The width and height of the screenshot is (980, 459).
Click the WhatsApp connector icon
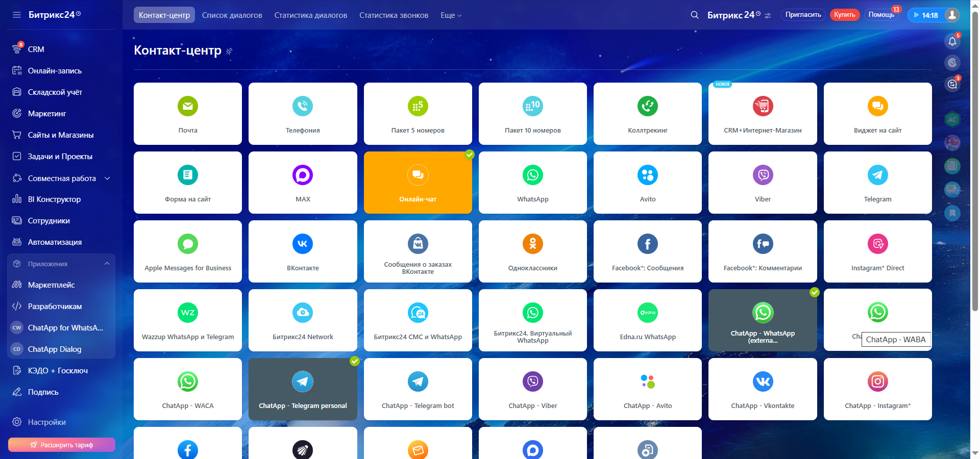532,175
